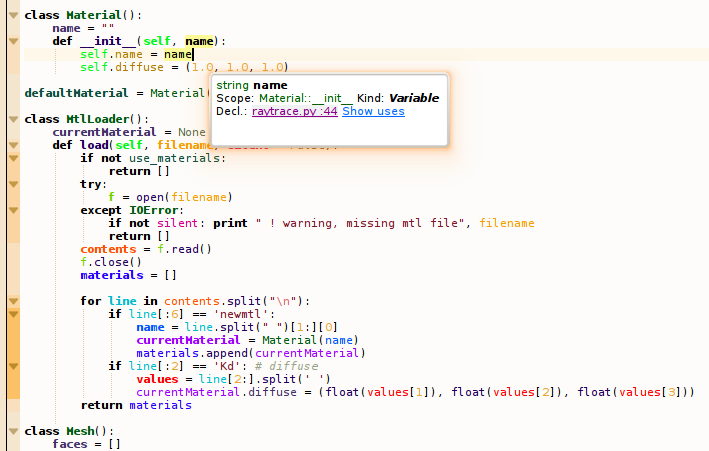The height and width of the screenshot is (451, 709).
Task: Click currentMaterial = None declaration
Action: pos(129,132)
